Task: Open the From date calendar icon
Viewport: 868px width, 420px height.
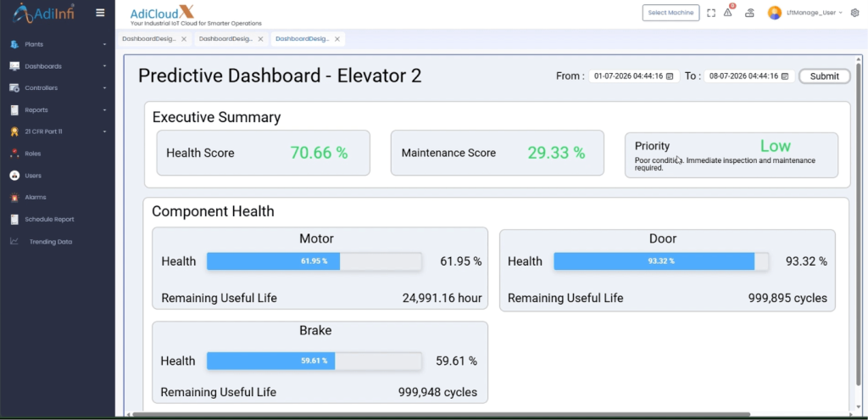Action: pos(670,76)
